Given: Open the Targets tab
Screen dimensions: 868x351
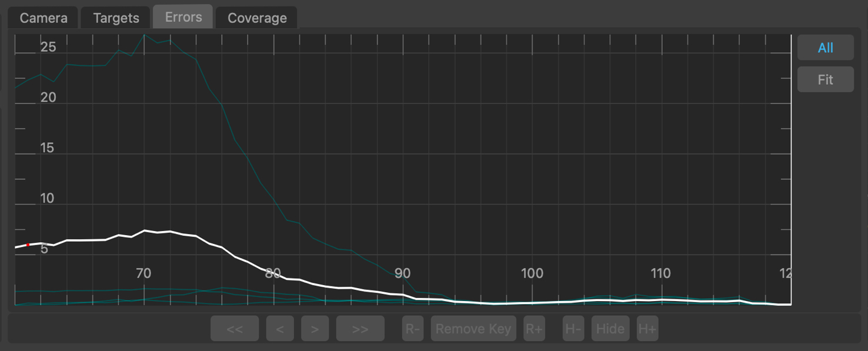Looking at the screenshot, I should click(x=116, y=18).
